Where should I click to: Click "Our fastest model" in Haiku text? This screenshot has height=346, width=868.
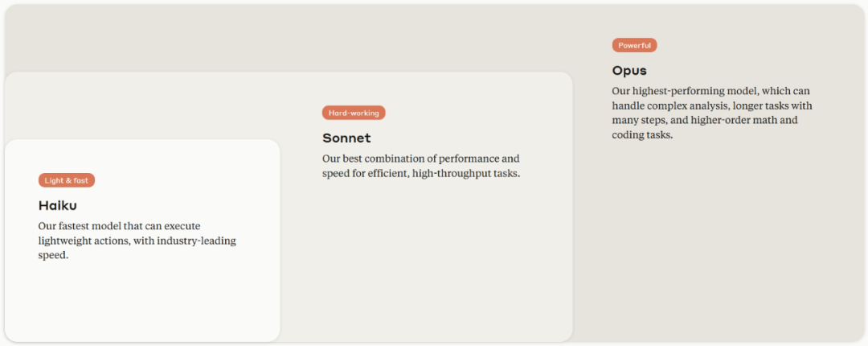(x=79, y=226)
